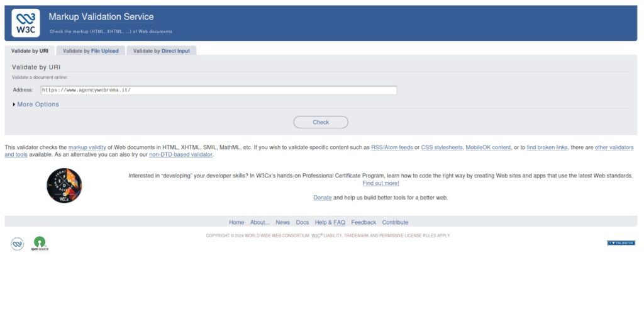Screen dimensions: 644x316
Task: Select the Validate by URI tab
Action: [x=30, y=51]
